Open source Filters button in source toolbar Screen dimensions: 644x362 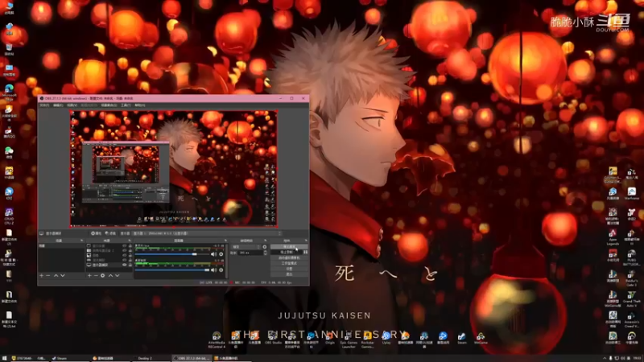110,233
